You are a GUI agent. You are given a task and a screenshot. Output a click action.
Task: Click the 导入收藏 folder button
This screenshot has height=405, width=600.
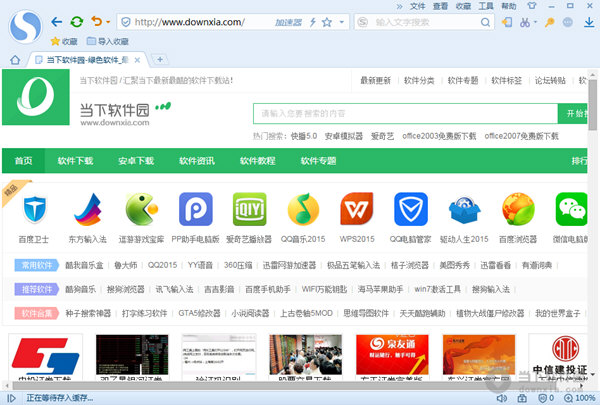108,41
